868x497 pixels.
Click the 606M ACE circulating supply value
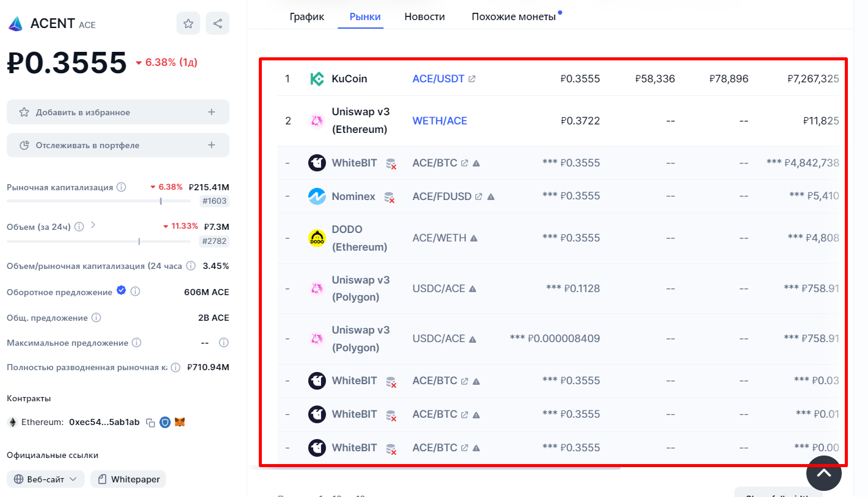(x=206, y=292)
